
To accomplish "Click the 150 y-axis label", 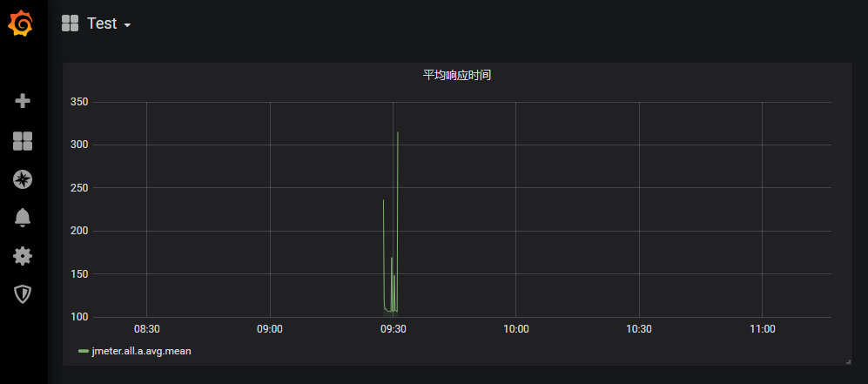I will (80, 274).
